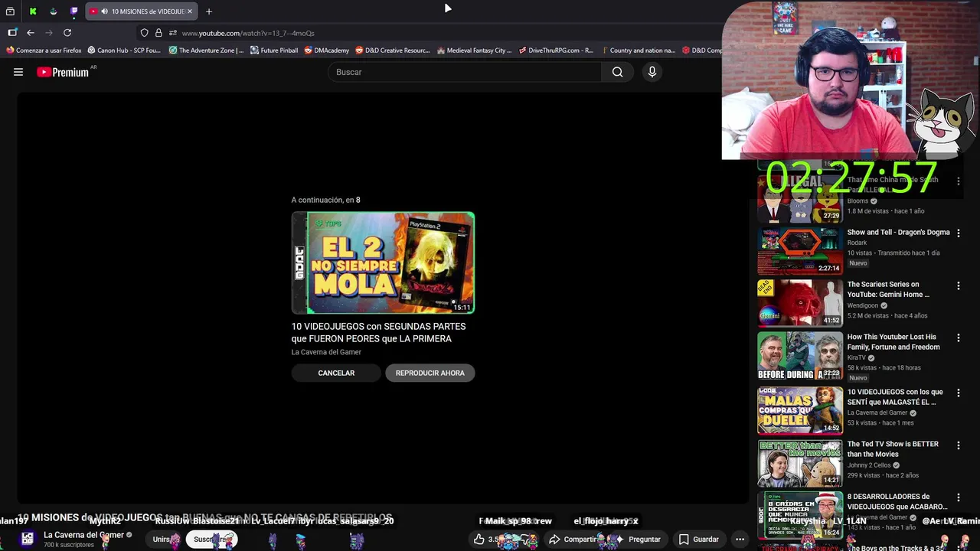The width and height of the screenshot is (980, 551).
Task: Open D&D Creative Resources bookmark
Action: pyautogui.click(x=393, y=51)
